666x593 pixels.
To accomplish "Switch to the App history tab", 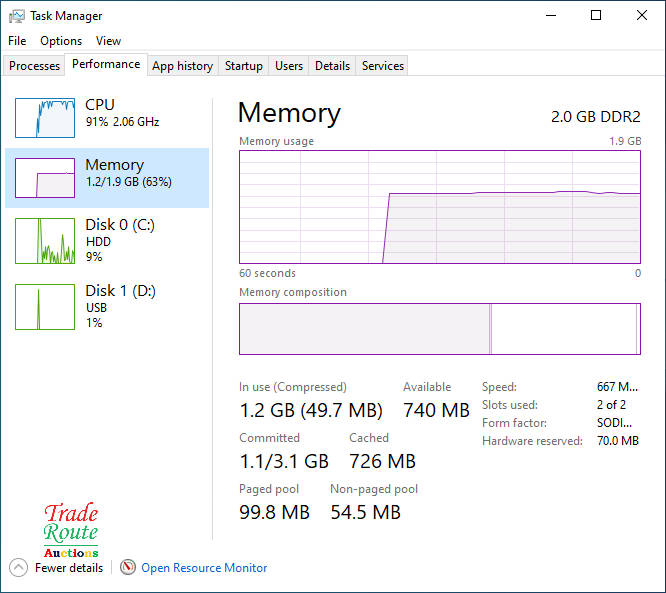I will [182, 66].
